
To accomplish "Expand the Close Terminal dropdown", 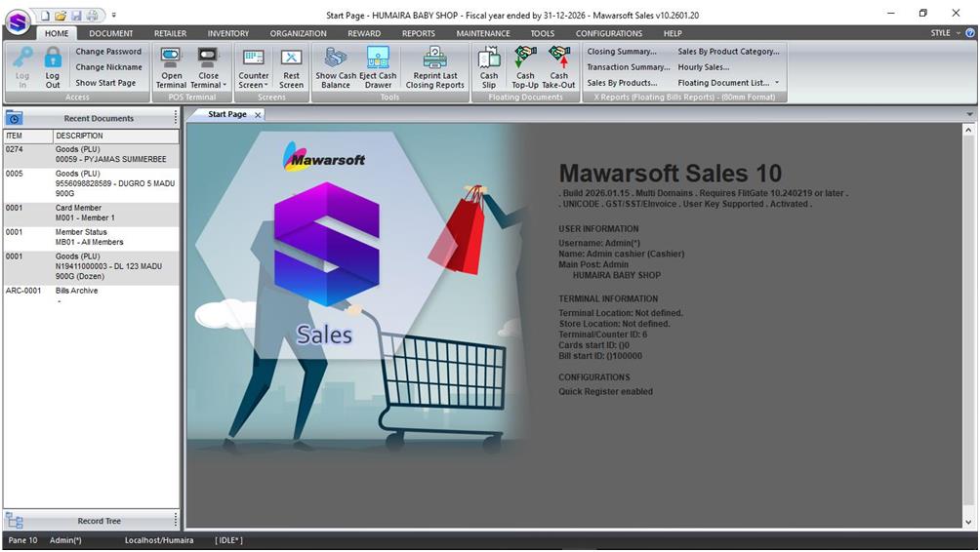I will [x=209, y=85].
